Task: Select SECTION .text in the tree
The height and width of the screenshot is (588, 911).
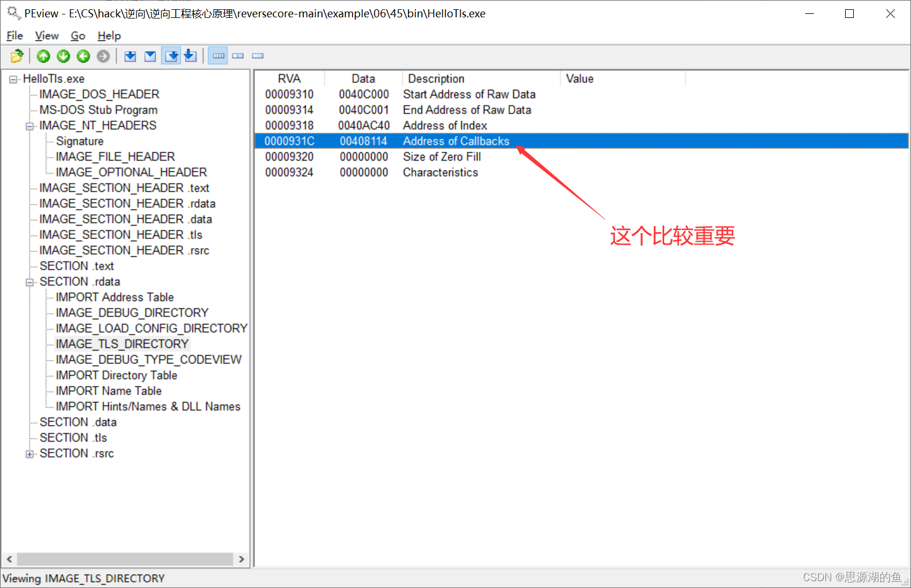Action: (76, 266)
